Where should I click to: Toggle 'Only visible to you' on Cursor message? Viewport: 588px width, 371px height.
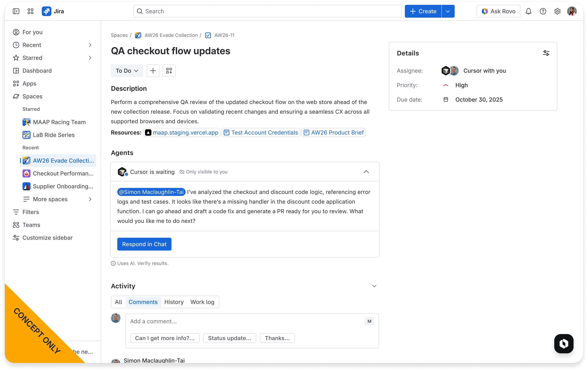[203, 172]
